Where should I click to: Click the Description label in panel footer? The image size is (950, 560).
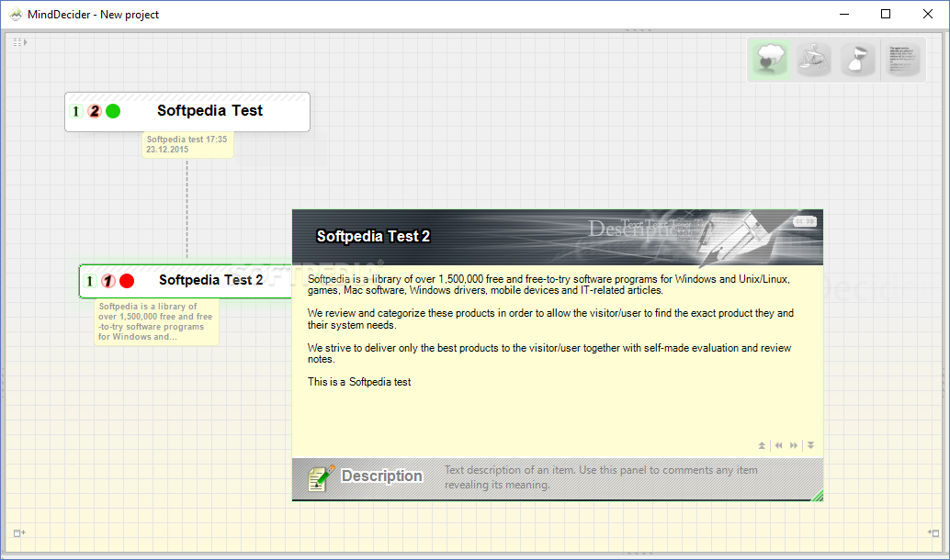click(381, 476)
